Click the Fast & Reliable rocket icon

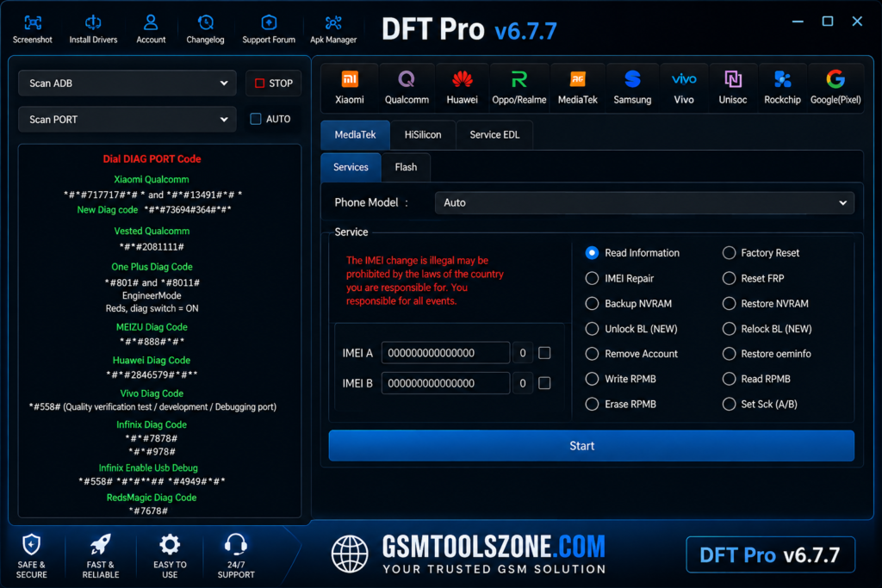click(x=101, y=544)
